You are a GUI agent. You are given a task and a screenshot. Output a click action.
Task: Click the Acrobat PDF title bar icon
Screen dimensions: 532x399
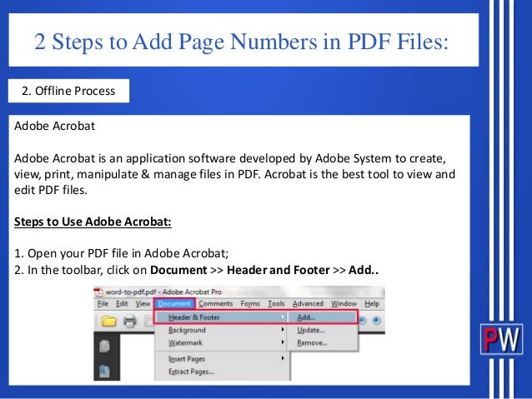tap(98, 292)
